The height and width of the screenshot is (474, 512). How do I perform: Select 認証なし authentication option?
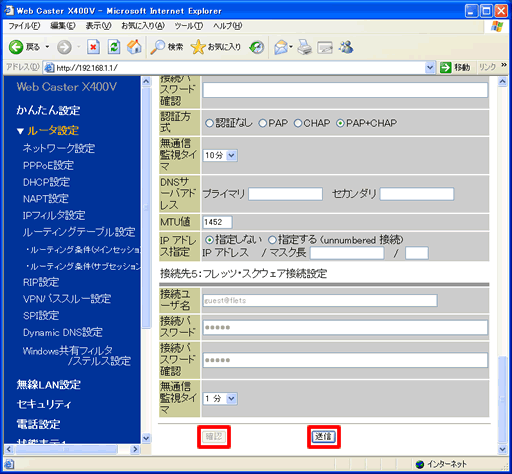click(x=209, y=123)
